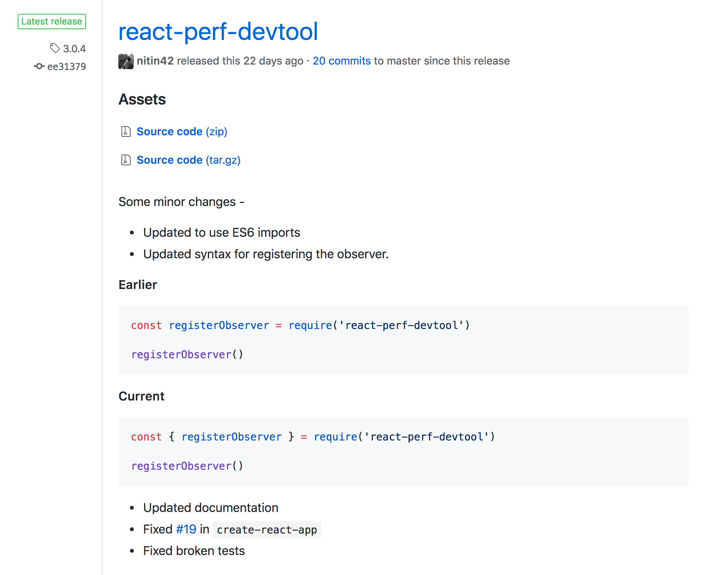Open the react-perf-devtool release title
The image size is (728, 575).
point(218,31)
